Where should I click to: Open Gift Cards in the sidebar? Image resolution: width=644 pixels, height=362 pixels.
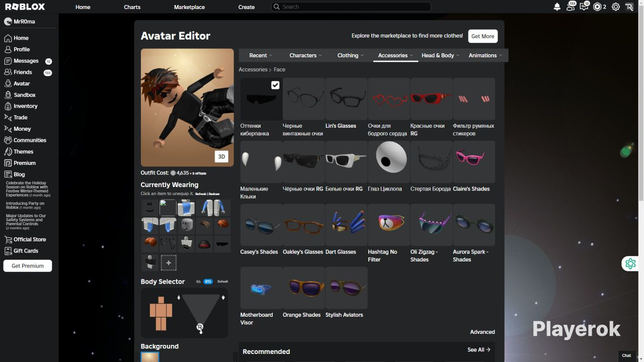click(22, 251)
